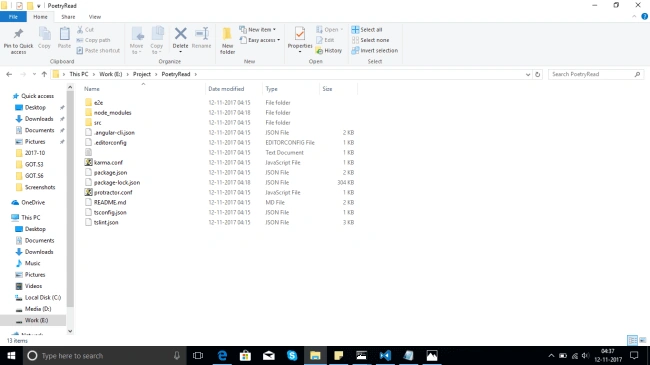The width and height of the screenshot is (650, 365).
Task: Click Pin to Quick access icon
Action: tap(18, 34)
